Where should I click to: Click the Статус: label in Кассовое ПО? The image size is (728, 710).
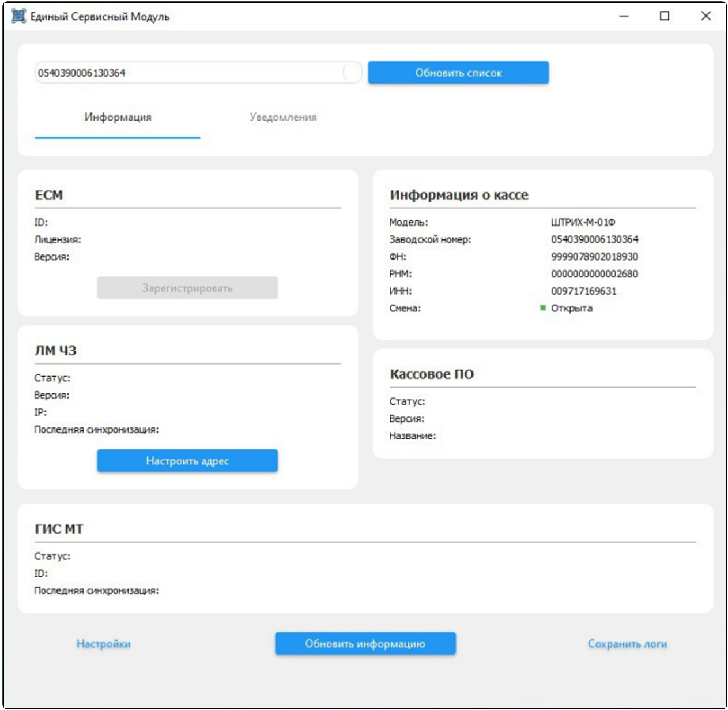pyautogui.click(x=408, y=401)
